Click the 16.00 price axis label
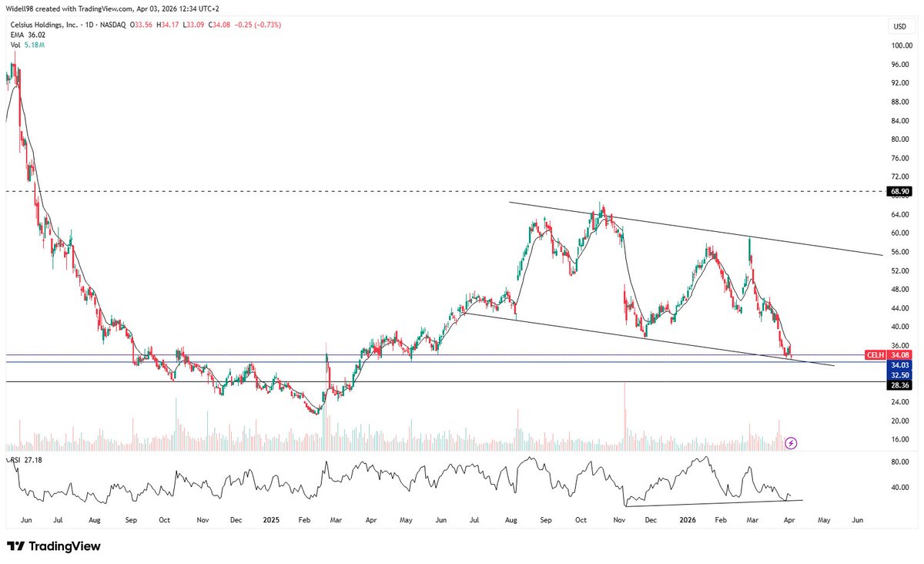The width and height of the screenshot is (924, 564). (x=899, y=440)
